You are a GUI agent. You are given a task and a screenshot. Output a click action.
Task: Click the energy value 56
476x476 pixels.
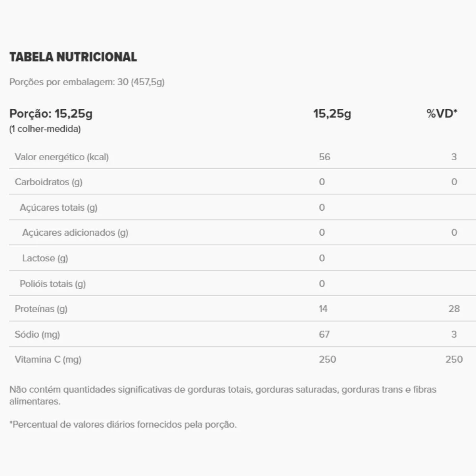coord(324,157)
